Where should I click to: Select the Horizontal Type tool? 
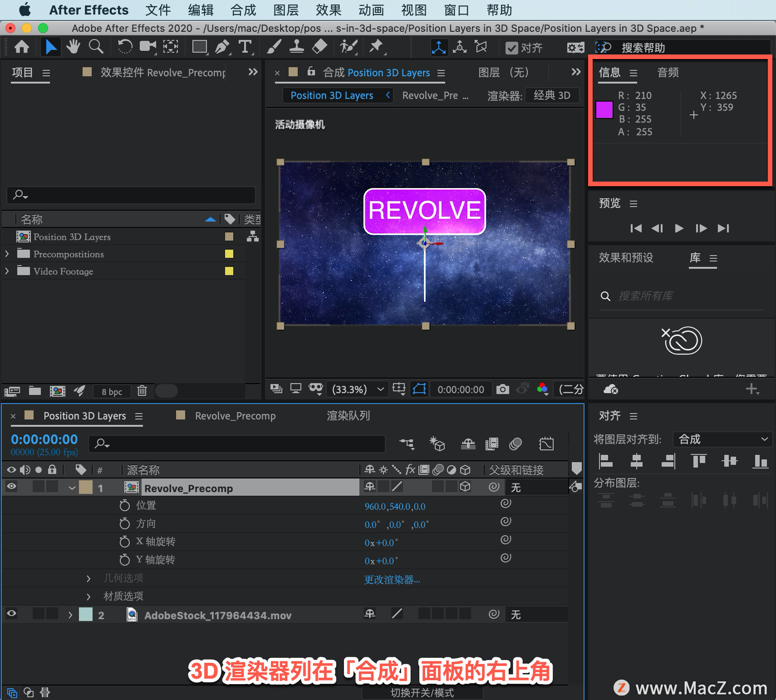pos(245,47)
